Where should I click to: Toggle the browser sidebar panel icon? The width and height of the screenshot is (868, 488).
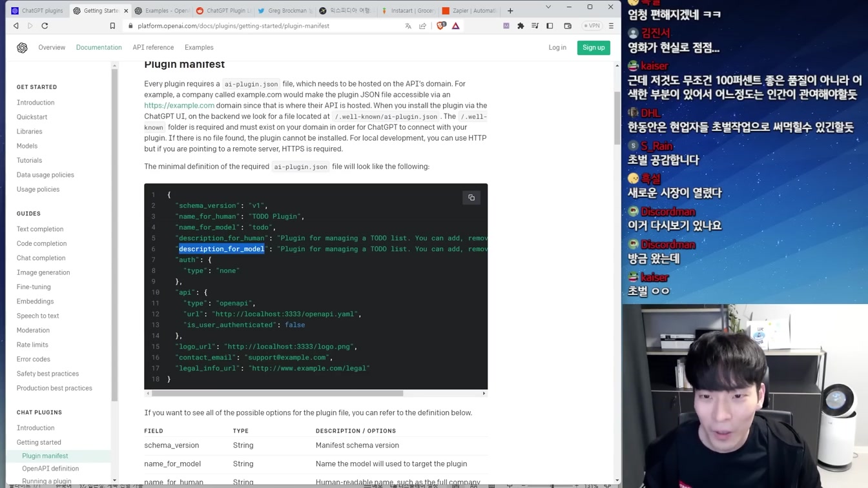[x=550, y=26]
